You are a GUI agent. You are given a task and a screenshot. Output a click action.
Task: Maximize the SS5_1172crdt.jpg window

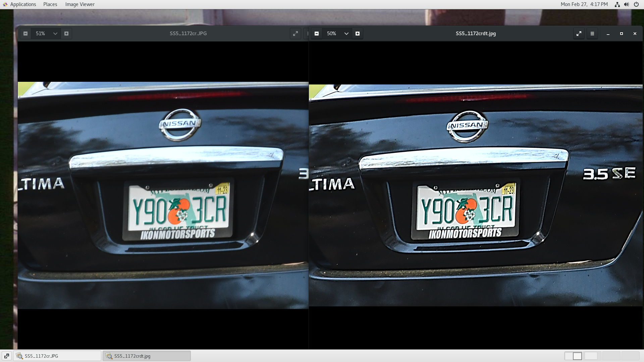(x=622, y=34)
